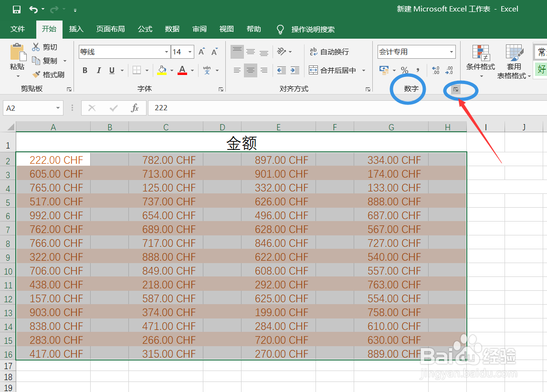
Task: Align text left
Action: [x=237, y=70]
